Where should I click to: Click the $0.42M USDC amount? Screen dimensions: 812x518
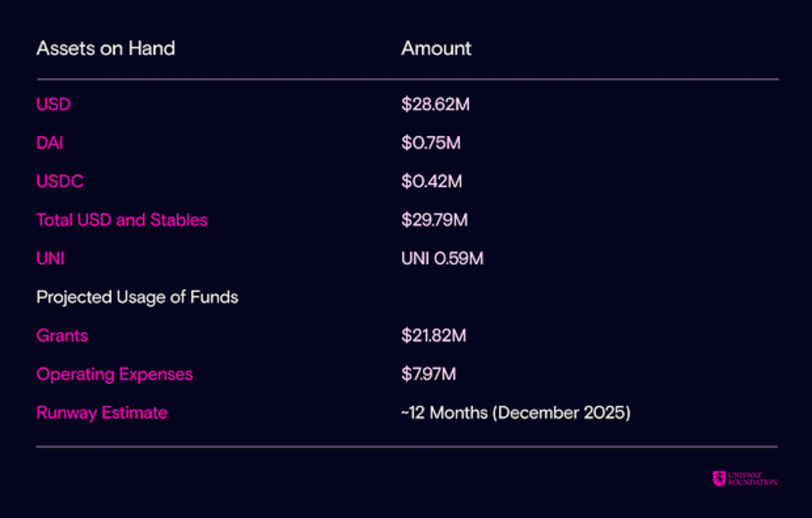(x=432, y=181)
